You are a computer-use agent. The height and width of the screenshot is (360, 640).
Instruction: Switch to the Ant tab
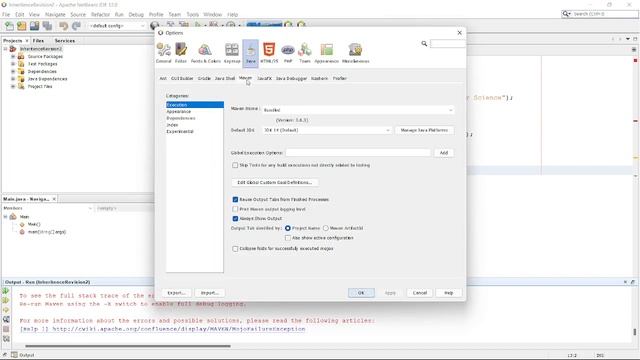(163, 78)
